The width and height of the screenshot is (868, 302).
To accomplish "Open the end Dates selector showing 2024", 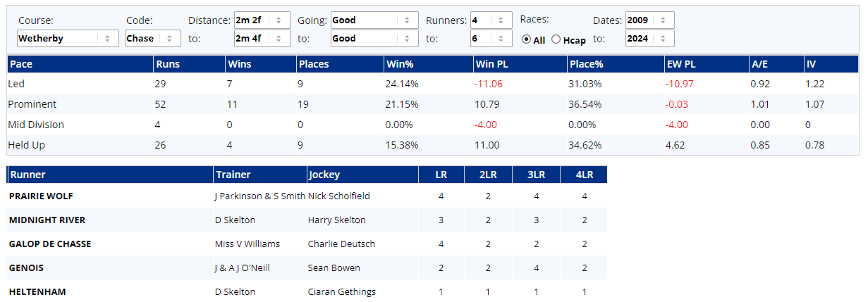I will click(649, 39).
